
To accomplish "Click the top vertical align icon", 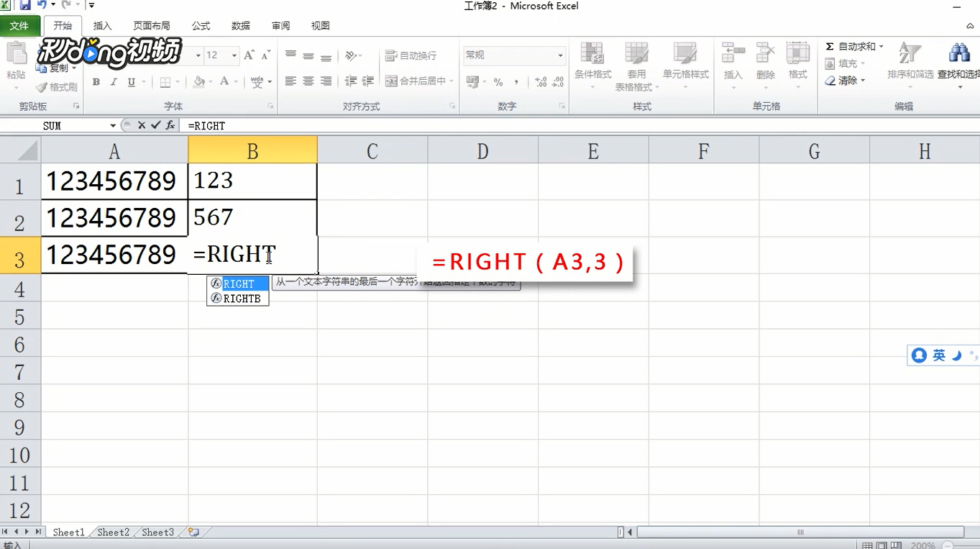I will tap(290, 55).
